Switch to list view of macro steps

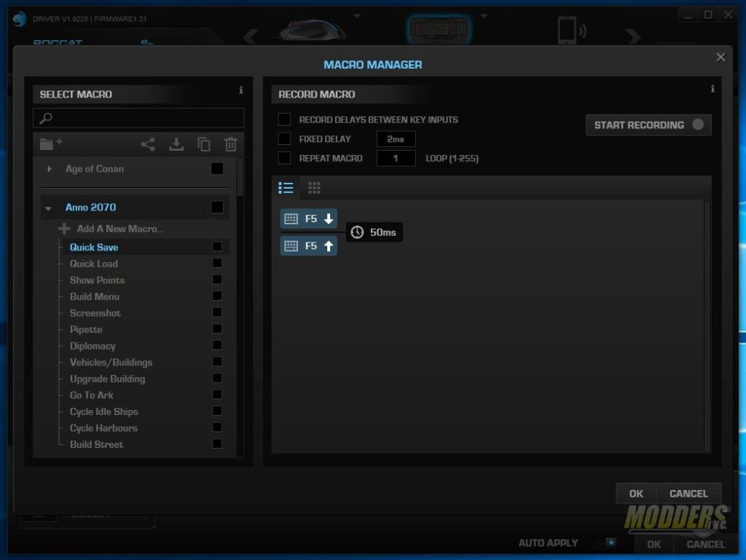[286, 189]
